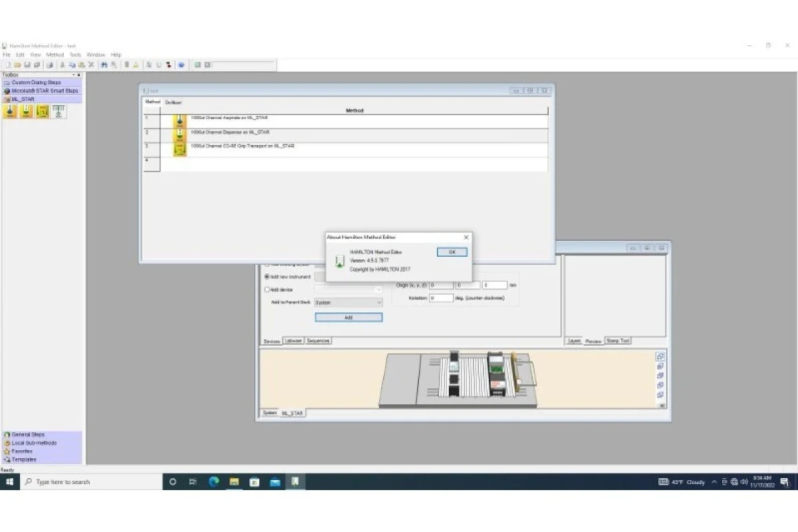This screenshot has height=532, width=798.
Task: Expand the Custom Dialog Steps toolbox group
Action: pos(36,82)
